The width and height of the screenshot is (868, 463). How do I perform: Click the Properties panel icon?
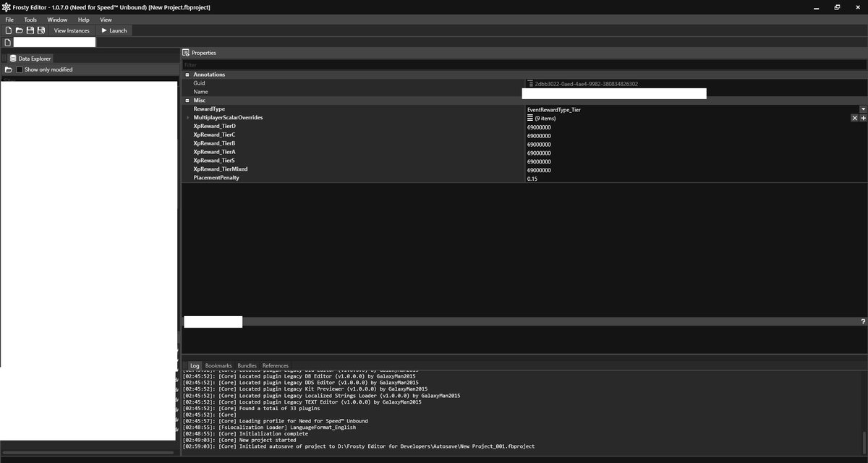click(186, 53)
